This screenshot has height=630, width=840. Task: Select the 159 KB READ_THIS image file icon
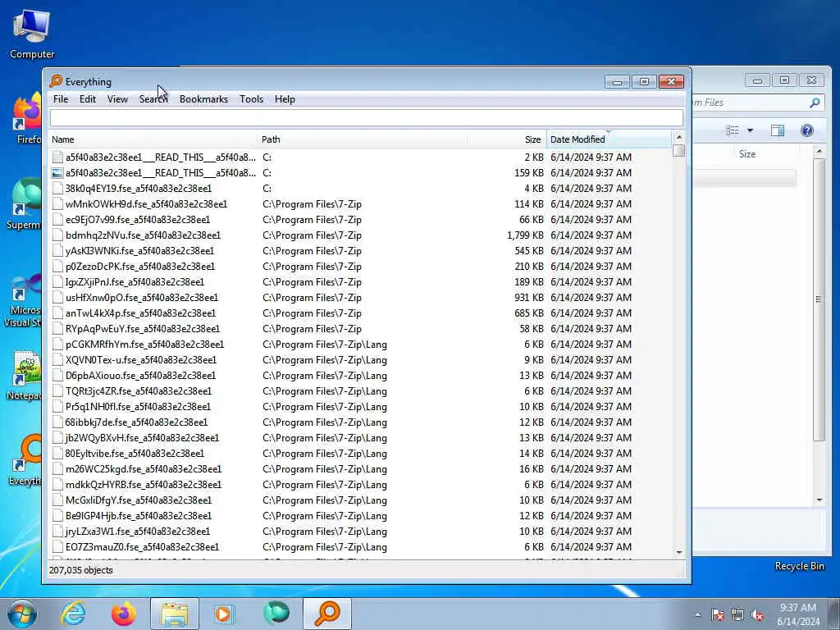57,172
